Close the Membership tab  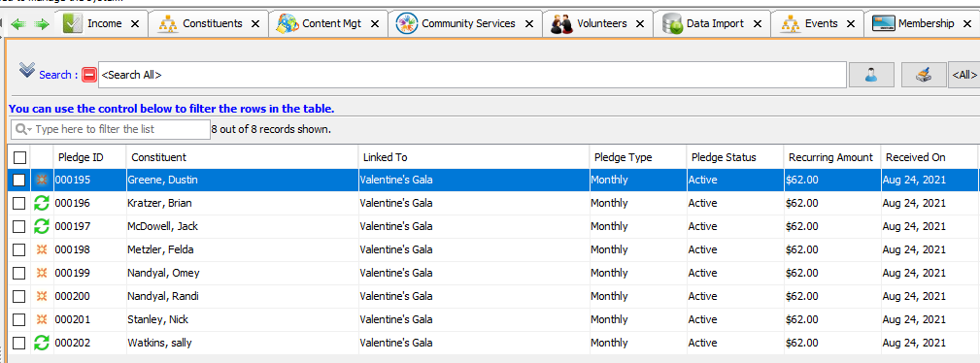click(967, 23)
